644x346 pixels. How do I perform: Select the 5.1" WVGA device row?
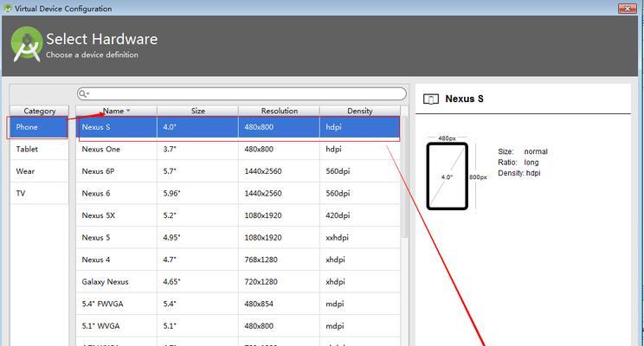pos(238,326)
